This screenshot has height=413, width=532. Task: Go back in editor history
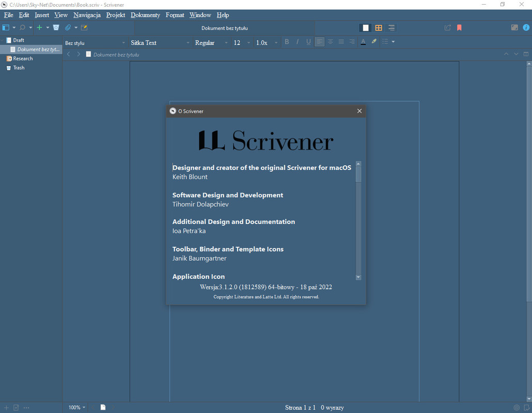(x=69, y=54)
